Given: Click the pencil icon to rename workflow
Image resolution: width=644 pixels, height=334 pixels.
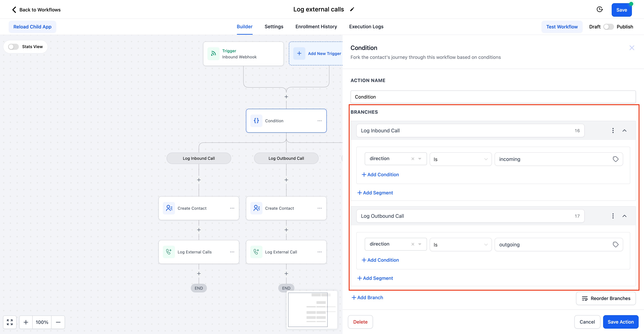Looking at the screenshot, I should [x=352, y=9].
